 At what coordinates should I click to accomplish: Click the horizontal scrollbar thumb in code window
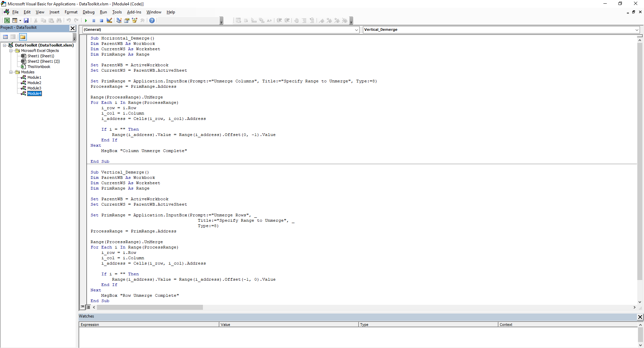[x=150, y=307]
